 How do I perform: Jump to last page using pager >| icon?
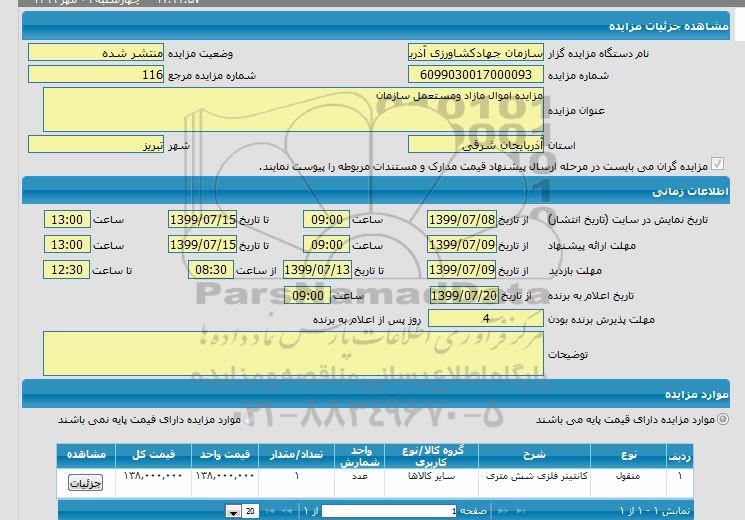point(521,511)
